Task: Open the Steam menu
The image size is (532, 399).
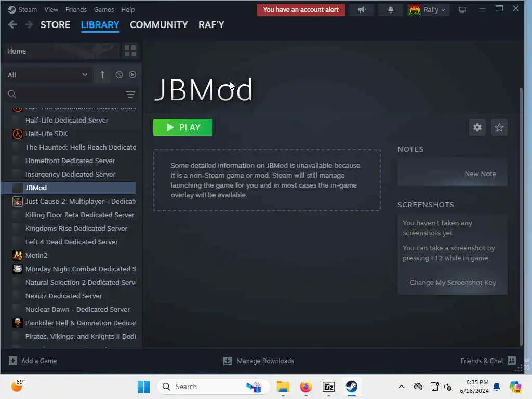Action: (28, 9)
